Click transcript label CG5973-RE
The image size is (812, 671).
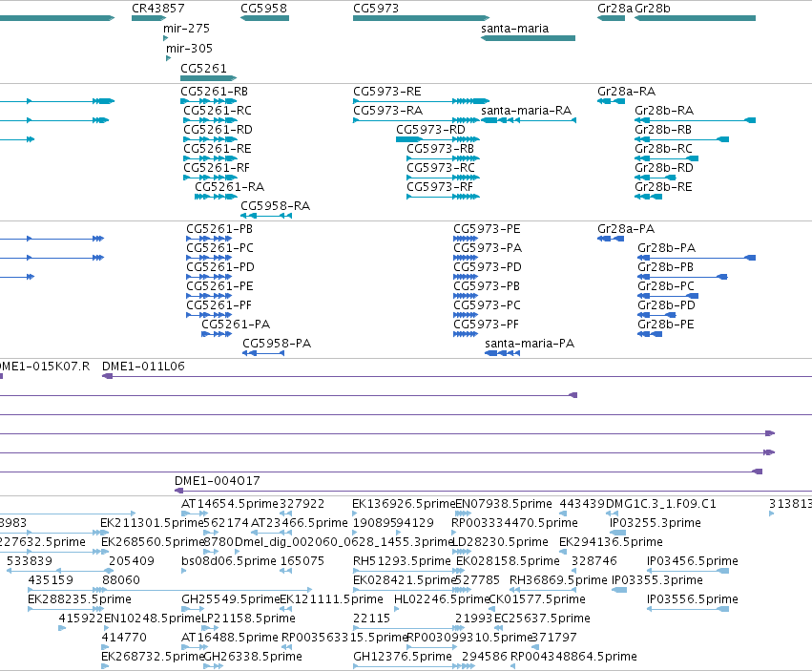387,92
